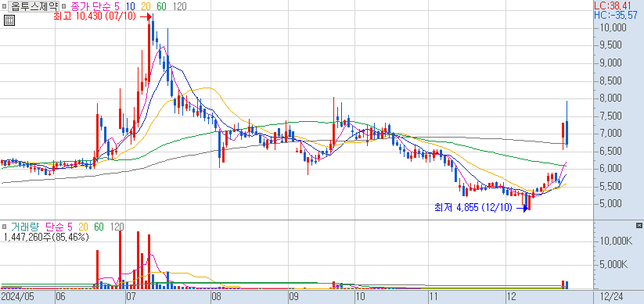This screenshot has height=304, width=644.
Task: Select the volume panel green 60 average label
Action: [x=99, y=227]
